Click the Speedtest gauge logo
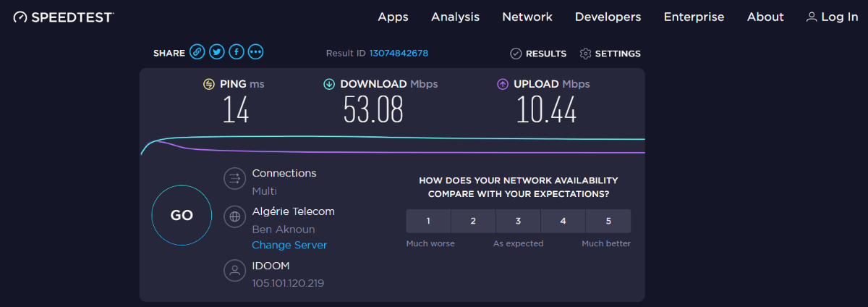This screenshot has width=868, height=307. [x=20, y=17]
